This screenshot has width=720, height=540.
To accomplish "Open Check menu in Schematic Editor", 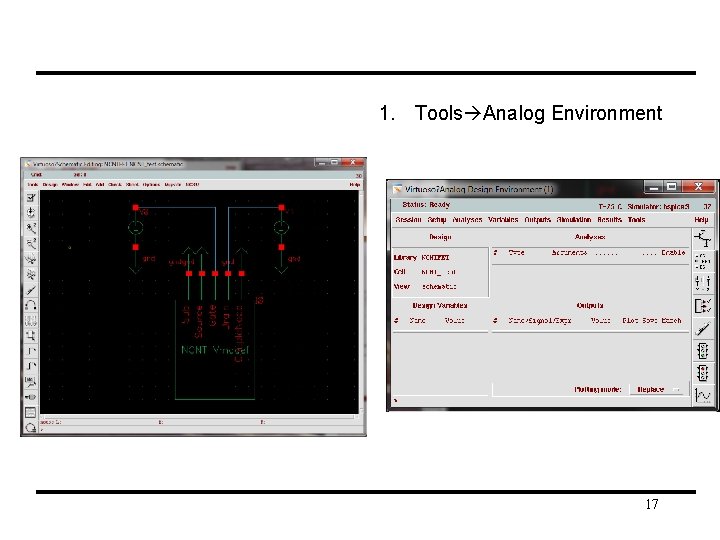I will pyautogui.click(x=115, y=185).
